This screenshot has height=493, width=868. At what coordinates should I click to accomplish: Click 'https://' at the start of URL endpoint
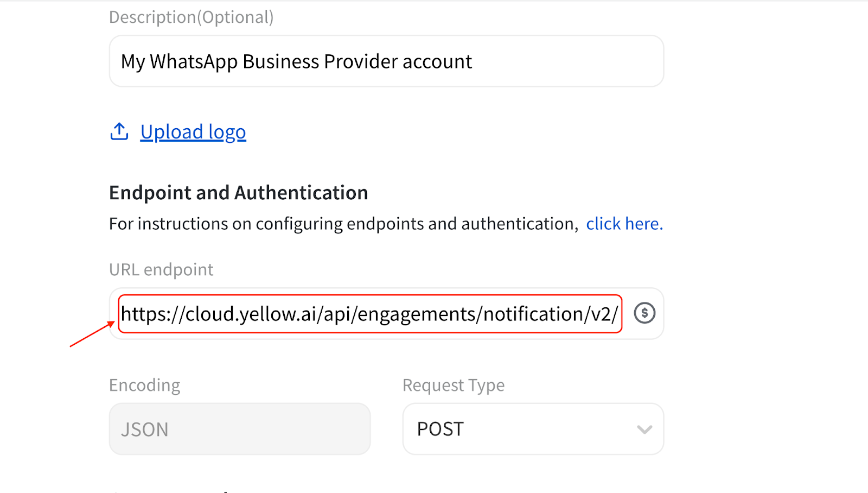tap(152, 314)
